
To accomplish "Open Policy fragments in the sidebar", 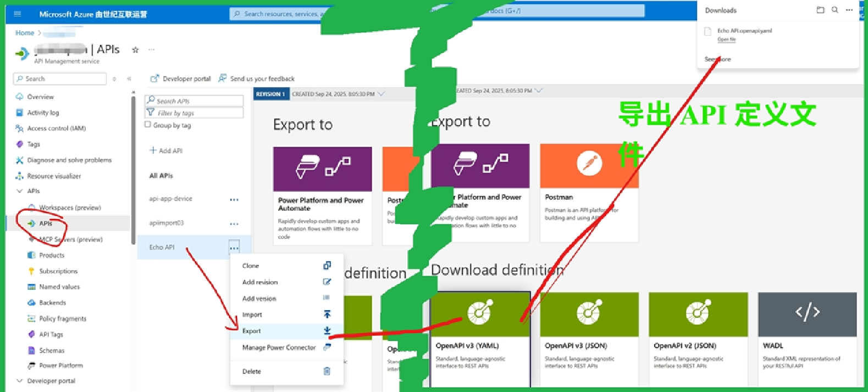I will (63, 319).
